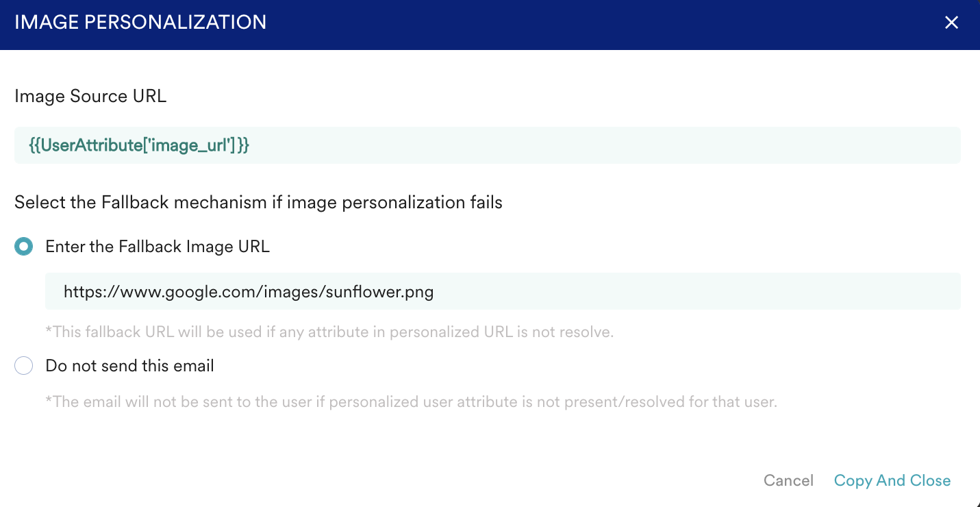
Task: Click the UserAttribute image_url token text
Action: point(137,145)
